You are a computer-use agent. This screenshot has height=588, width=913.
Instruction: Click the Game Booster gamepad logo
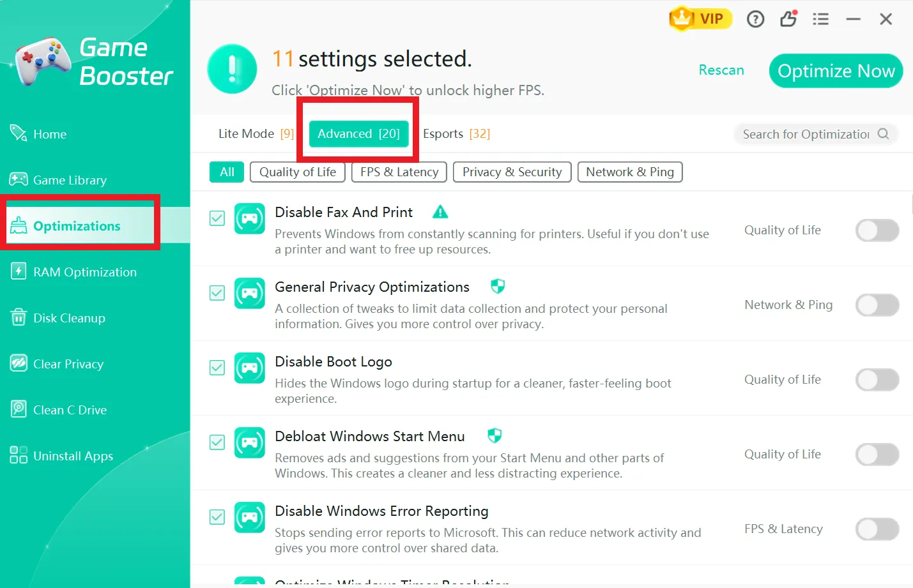click(x=43, y=61)
